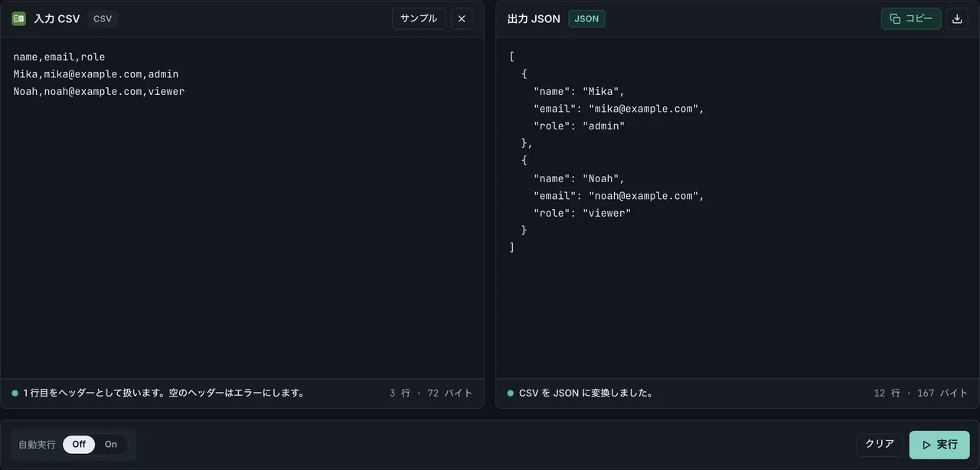
Task: Click the CSV を JSON に変換しました status
Action: (x=586, y=393)
